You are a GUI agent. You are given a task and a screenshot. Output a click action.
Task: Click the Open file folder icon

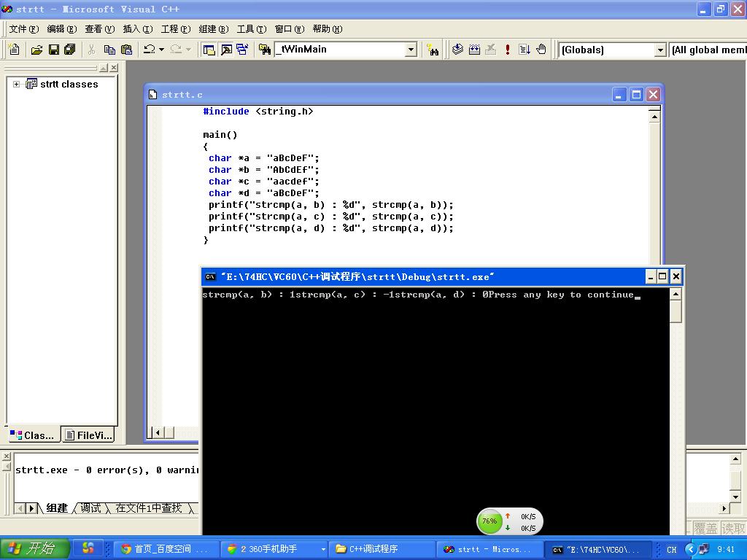(x=36, y=49)
